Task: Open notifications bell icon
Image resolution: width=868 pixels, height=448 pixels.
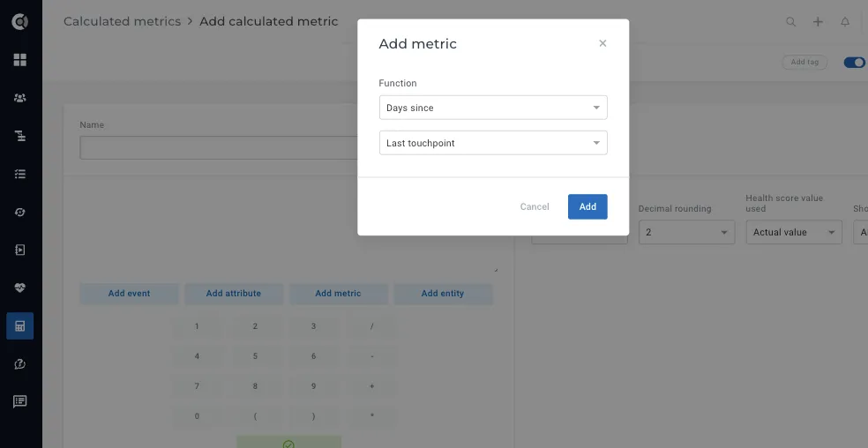Action: pyautogui.click(x=845, y=21)
